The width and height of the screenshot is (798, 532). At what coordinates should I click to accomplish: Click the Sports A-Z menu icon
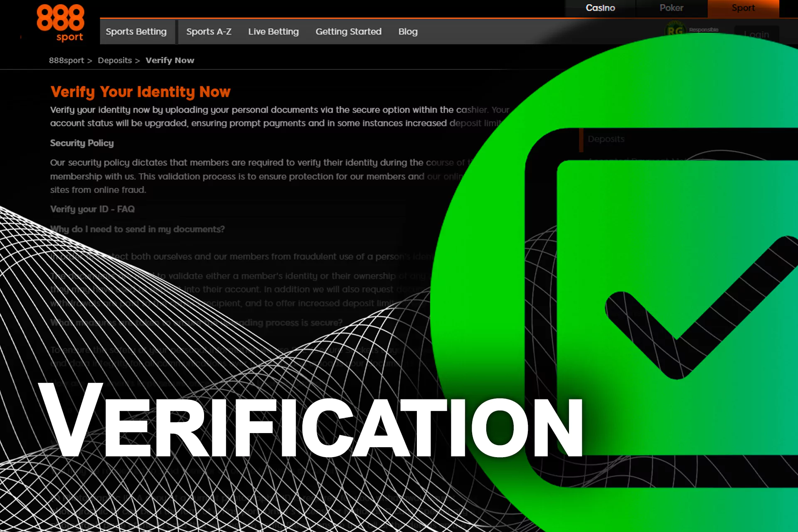click(209, 32)
